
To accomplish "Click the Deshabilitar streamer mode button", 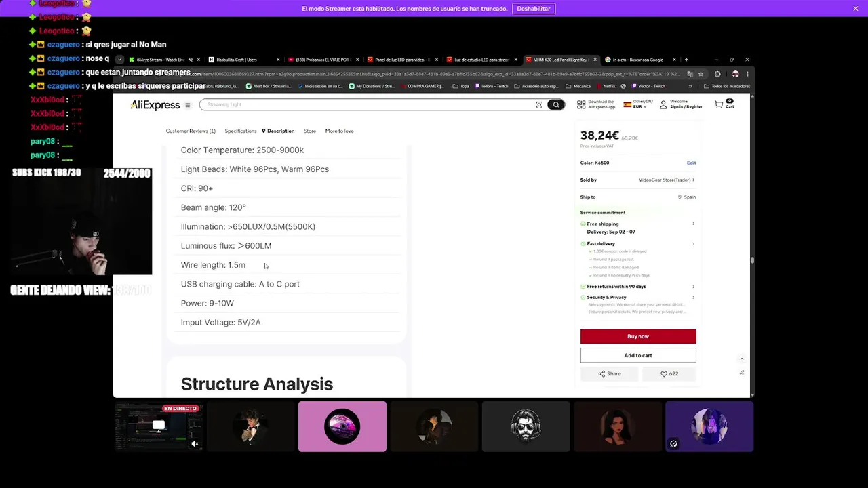I will pos(534,9).
